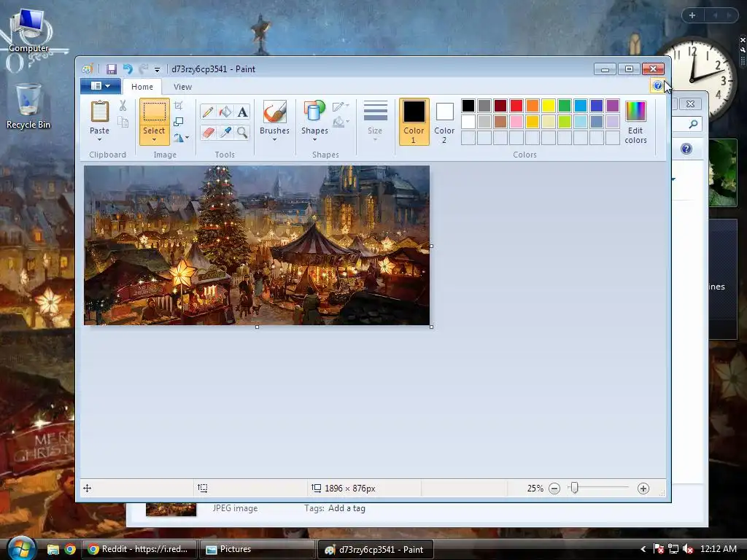
Task: Click the volume muted tray icon
Action: [687, 549]
